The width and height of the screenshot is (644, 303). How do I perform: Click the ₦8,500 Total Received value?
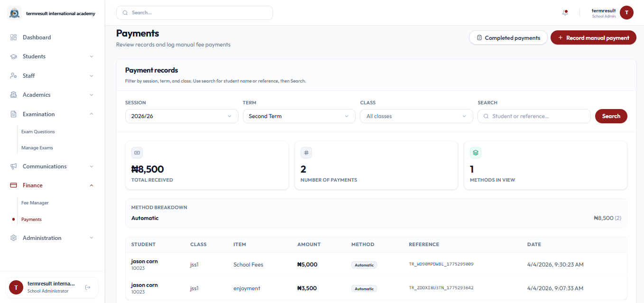pyautogui.click(x=147, y=169)
